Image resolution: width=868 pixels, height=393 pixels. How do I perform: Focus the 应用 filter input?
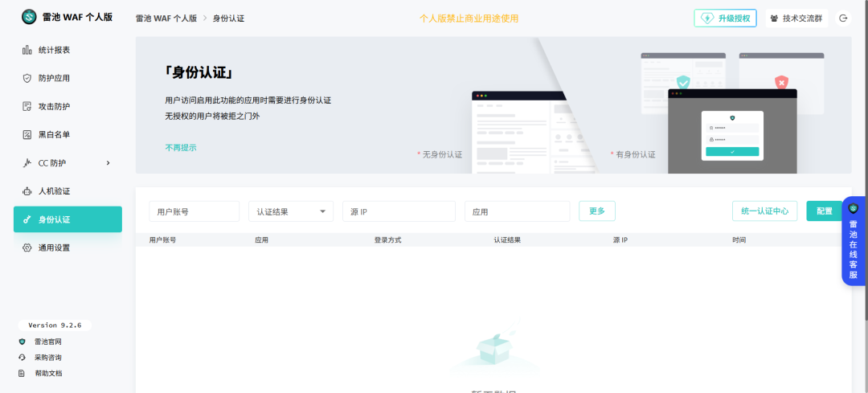pos(518,211)
